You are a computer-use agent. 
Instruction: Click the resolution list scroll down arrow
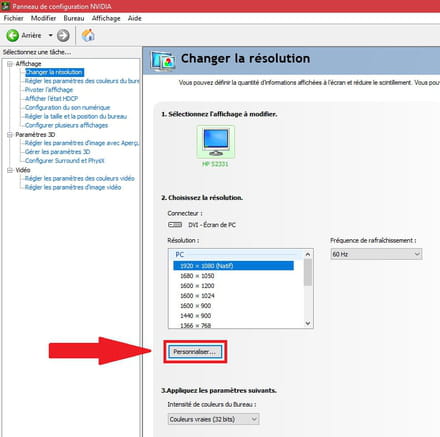click(308, 323)
